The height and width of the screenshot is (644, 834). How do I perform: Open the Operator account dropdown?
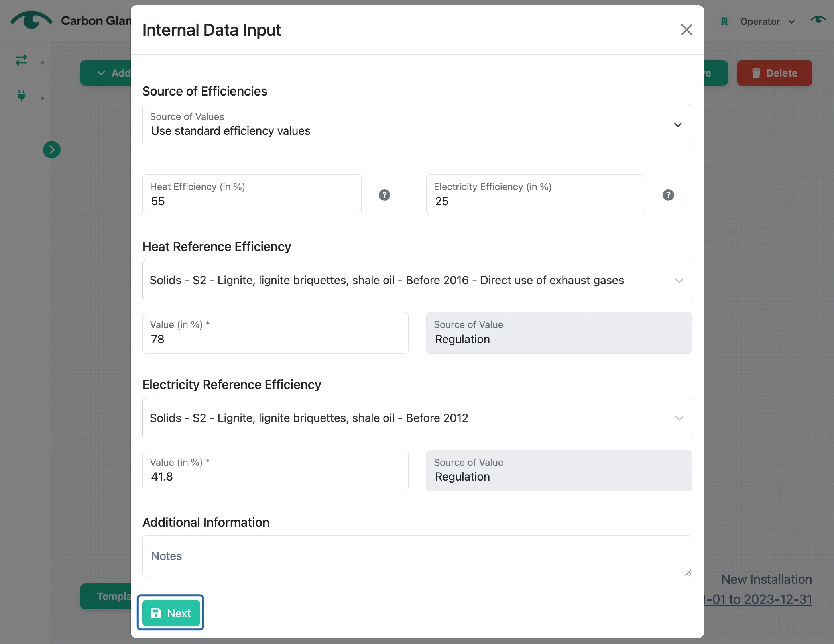coord(767,22)
